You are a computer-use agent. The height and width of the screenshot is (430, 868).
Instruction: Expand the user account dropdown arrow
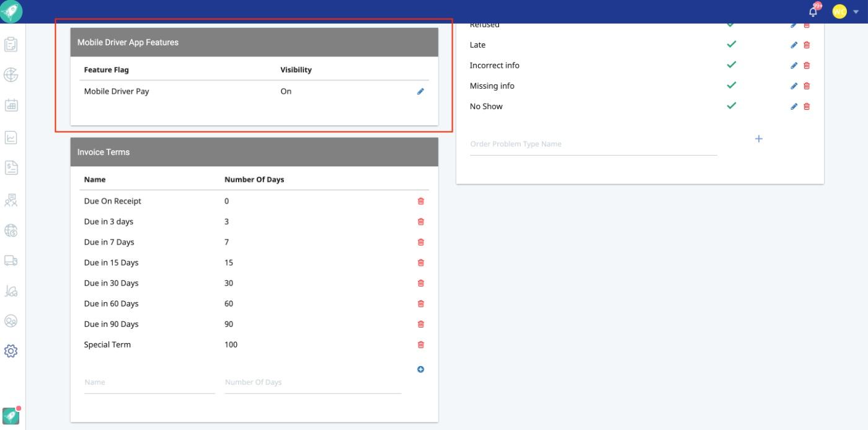coord(856,12)
